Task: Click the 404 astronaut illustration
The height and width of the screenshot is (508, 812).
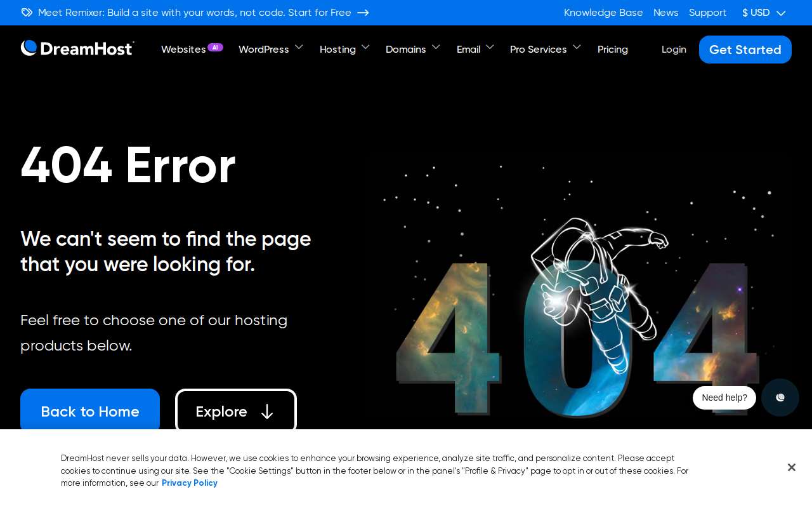Action: click(x=577, y=292)
